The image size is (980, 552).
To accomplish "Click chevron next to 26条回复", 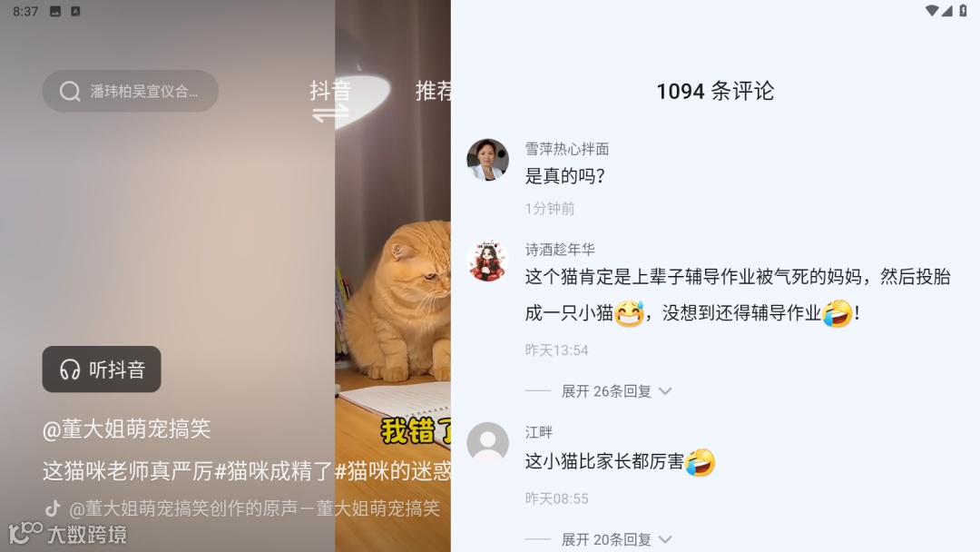I will click(666, 391).
